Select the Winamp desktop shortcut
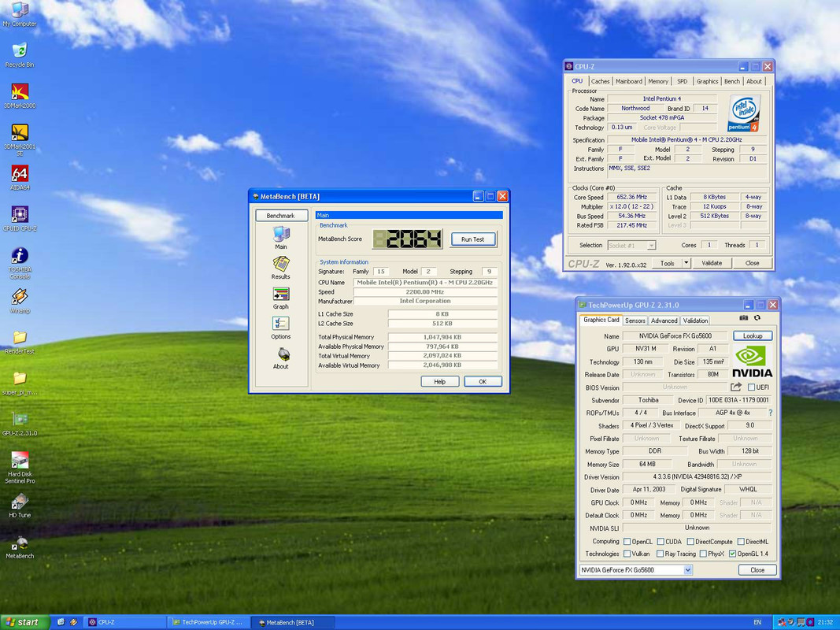 coord(20,301)
